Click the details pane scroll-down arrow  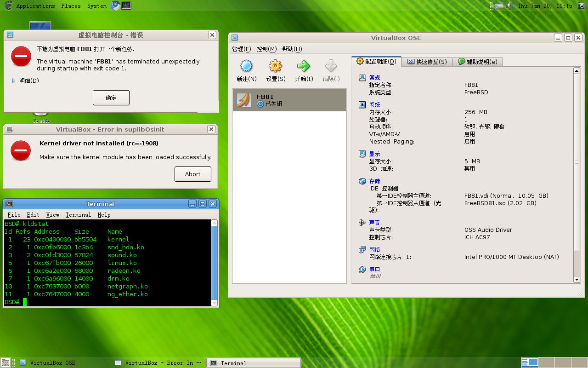click(577, 279)
